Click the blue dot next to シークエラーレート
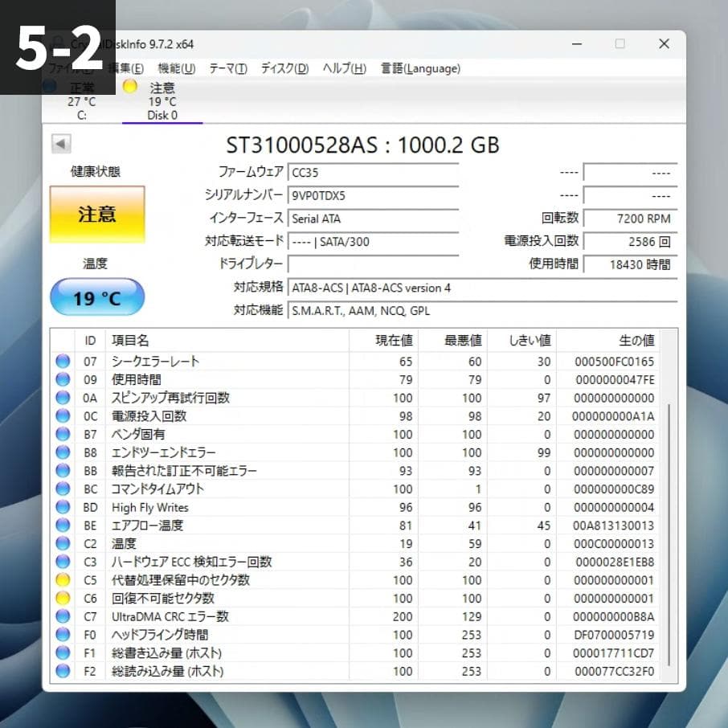The image size is (728, 728). point(63,361)
